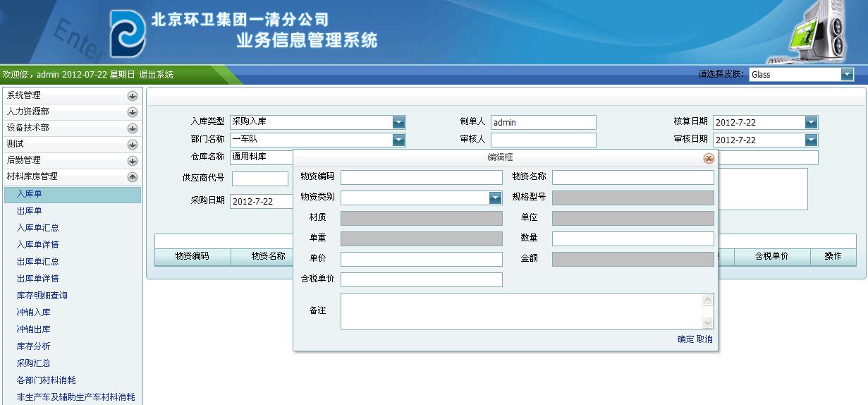Open the 核算日期 date picker arrow
The width and height of the screenshot is (868, 405).
point(811,122)
